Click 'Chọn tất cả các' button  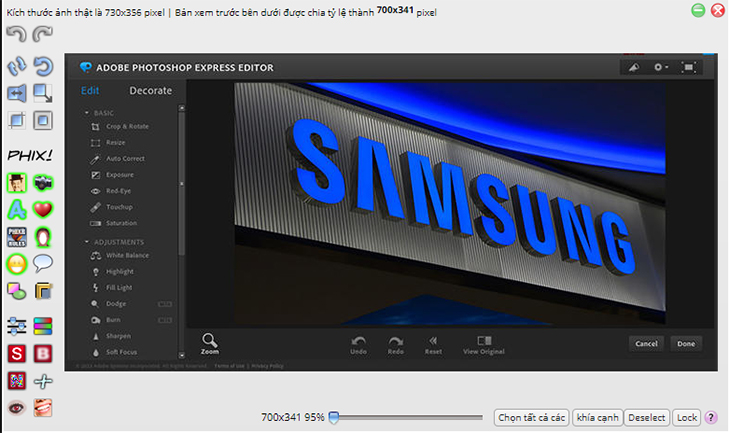tap(531, 418)
